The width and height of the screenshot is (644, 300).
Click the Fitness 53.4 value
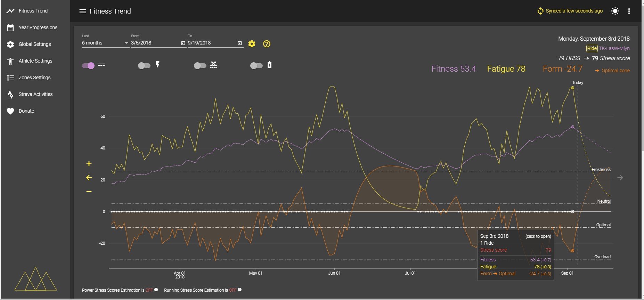[x=454, y=69]
